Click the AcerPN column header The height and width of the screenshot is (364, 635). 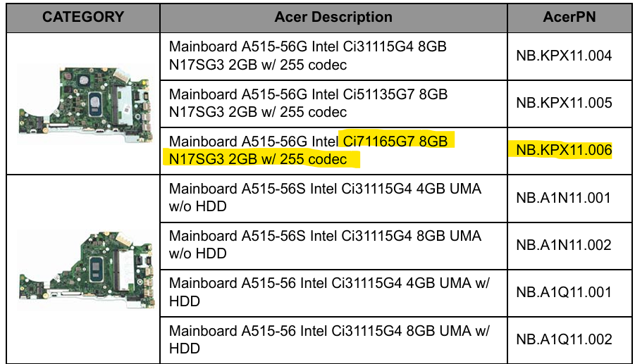point(570,18)
